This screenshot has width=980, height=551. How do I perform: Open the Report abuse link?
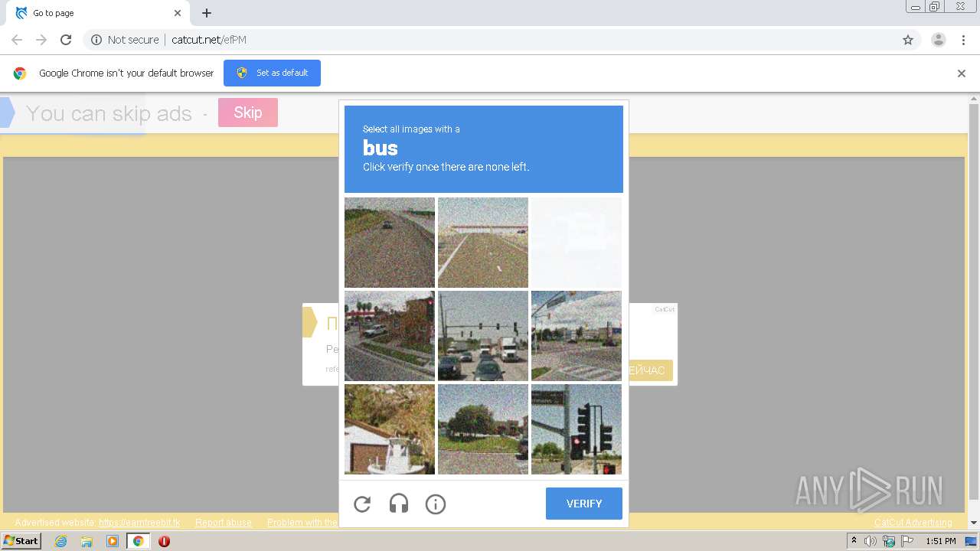(x=224, y=523)
